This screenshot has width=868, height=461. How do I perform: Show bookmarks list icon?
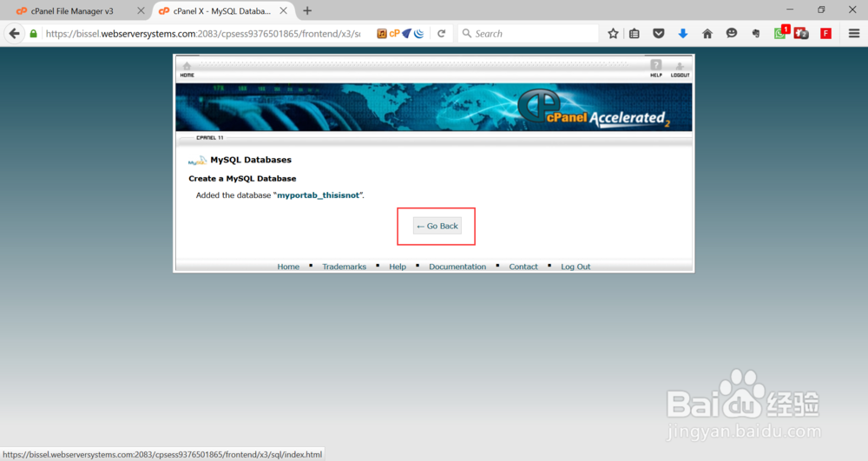point(635,34)
